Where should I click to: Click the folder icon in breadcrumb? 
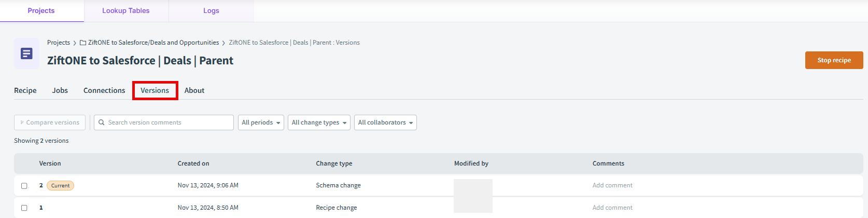(x=83, y=43)
